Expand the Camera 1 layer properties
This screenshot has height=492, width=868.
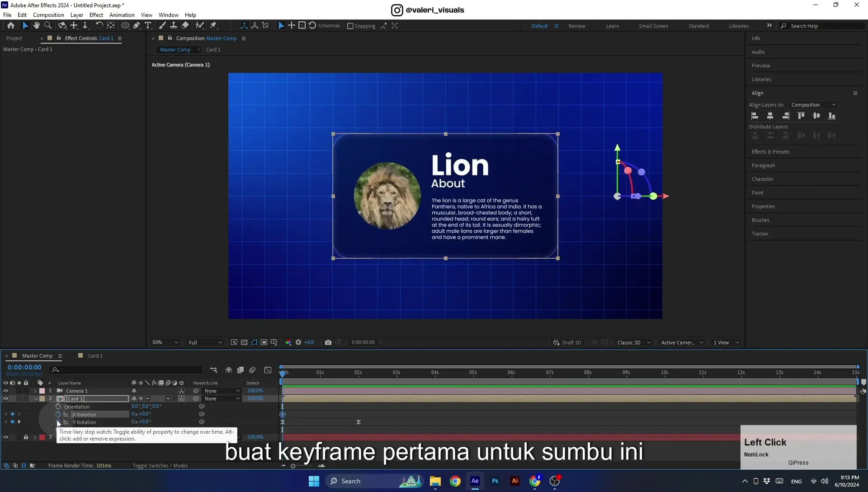click(x=35, y=391)
